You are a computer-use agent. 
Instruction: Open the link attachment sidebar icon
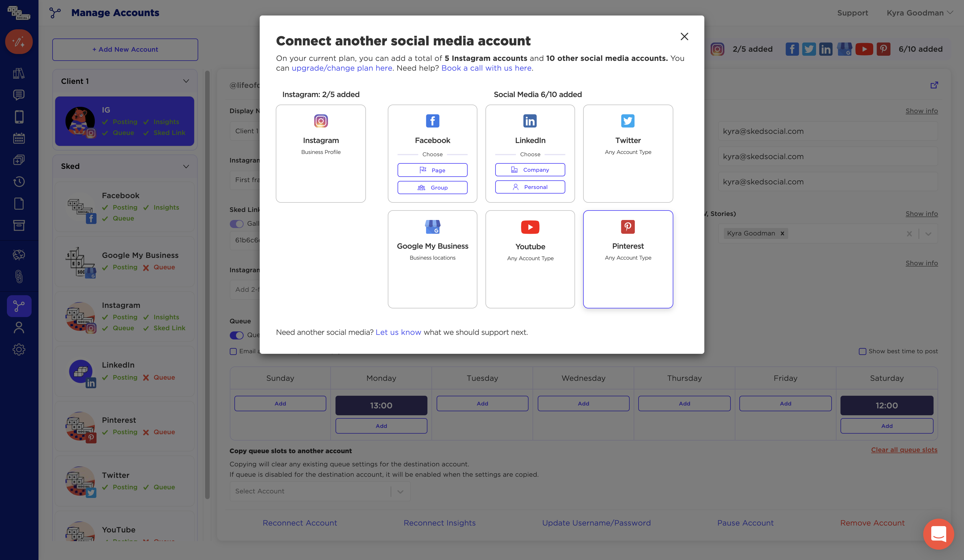pos(19,276)
